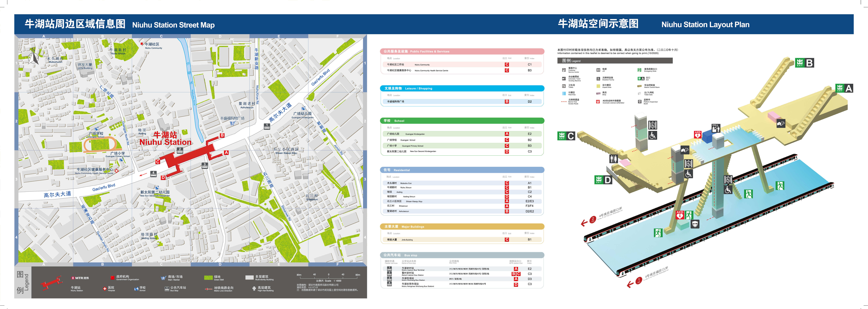Click the MTR logo in the street map legend
Viewport: 868px width, 309px height.
point(80,278)
